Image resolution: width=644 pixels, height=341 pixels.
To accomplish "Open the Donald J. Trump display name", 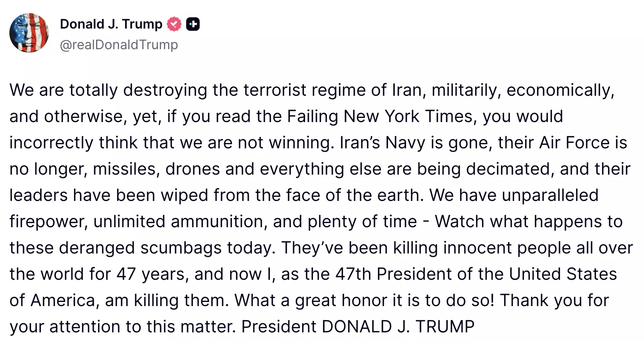I will (x=111, y=24).
